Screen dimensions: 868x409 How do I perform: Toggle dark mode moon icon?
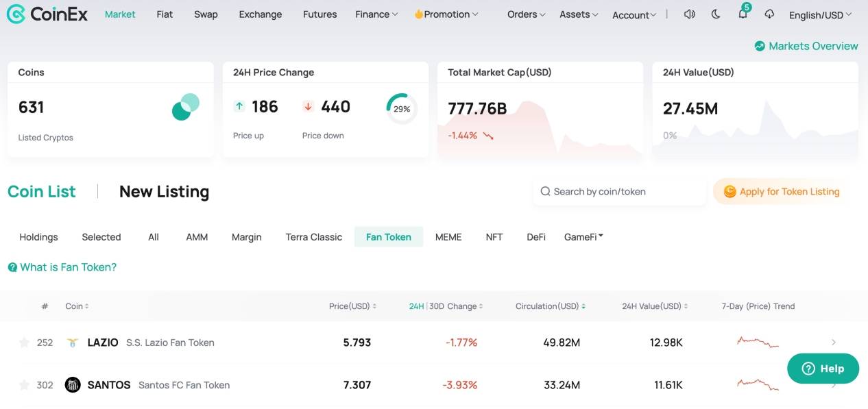click(x=716, y=14)
